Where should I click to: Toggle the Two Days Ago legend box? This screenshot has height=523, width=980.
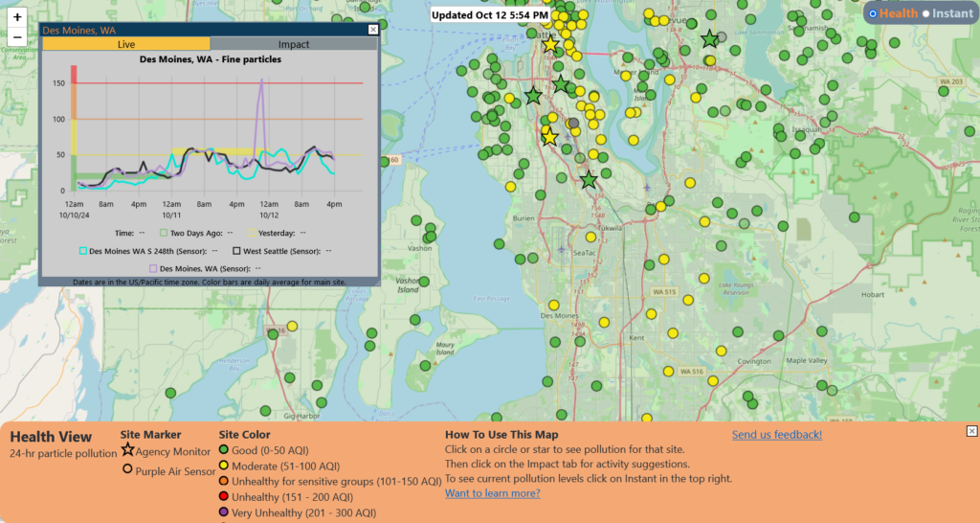[164, 233]
